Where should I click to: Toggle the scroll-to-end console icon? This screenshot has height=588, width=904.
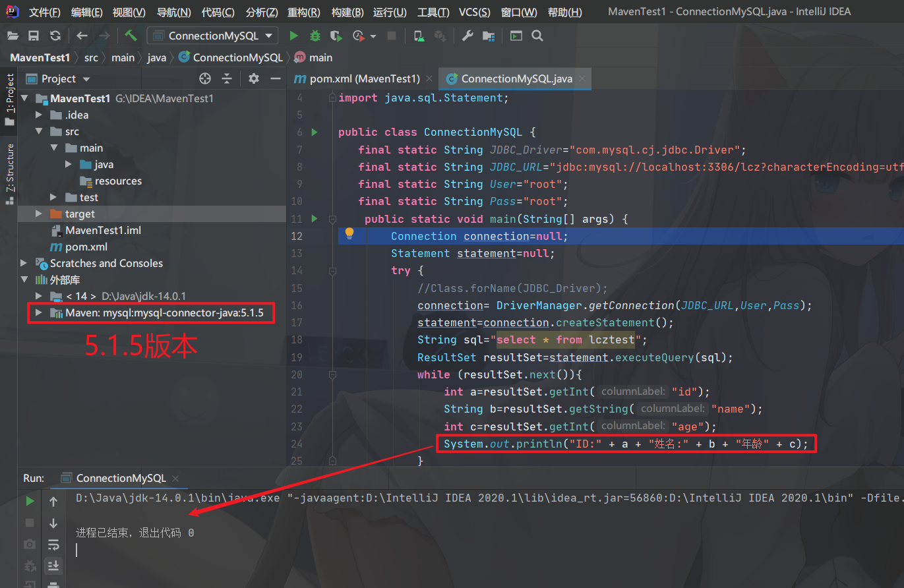53,566
